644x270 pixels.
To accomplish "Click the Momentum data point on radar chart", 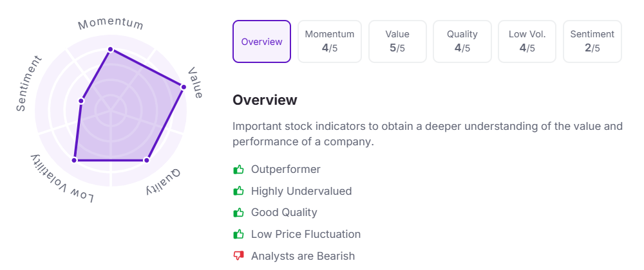I will pyautogui.click(x=110, y=49).
